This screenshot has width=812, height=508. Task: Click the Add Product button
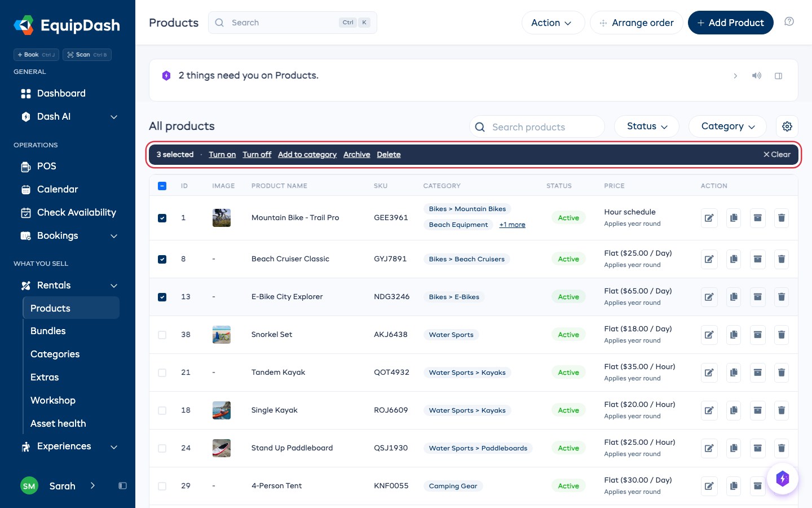pyautogui.click(x=731, y=23)
